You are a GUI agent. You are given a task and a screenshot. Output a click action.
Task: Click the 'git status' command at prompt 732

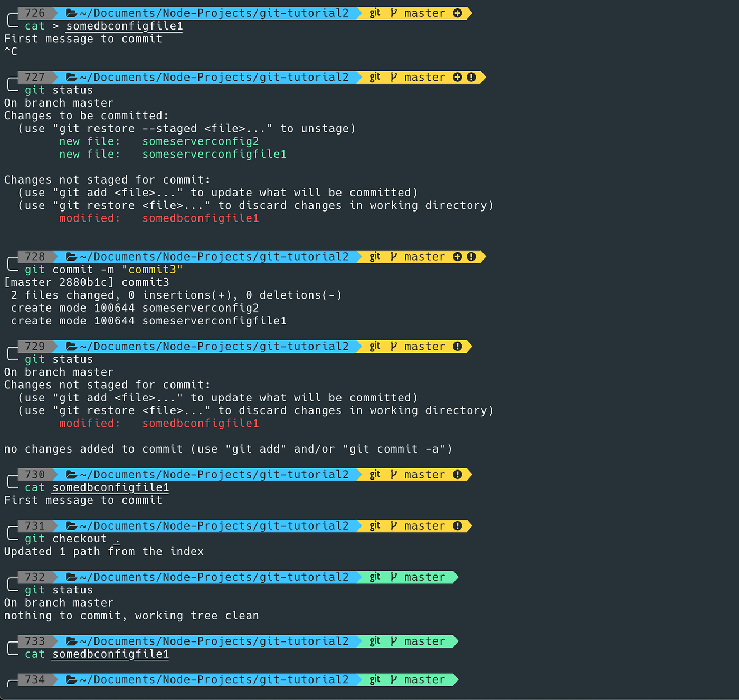point(59,590)
